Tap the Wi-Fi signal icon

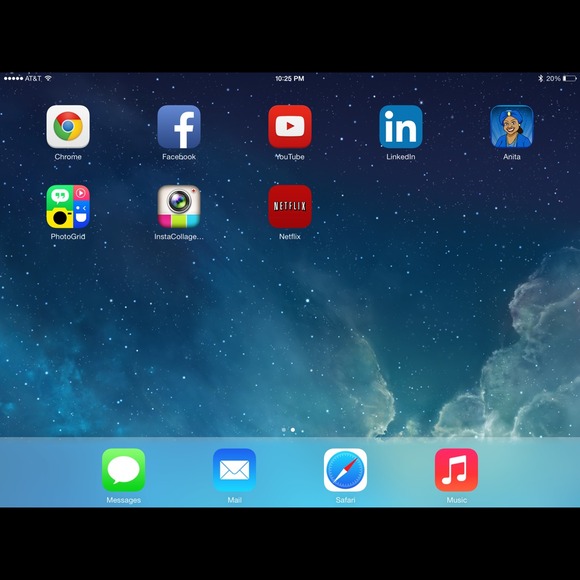tap(48, 78)
